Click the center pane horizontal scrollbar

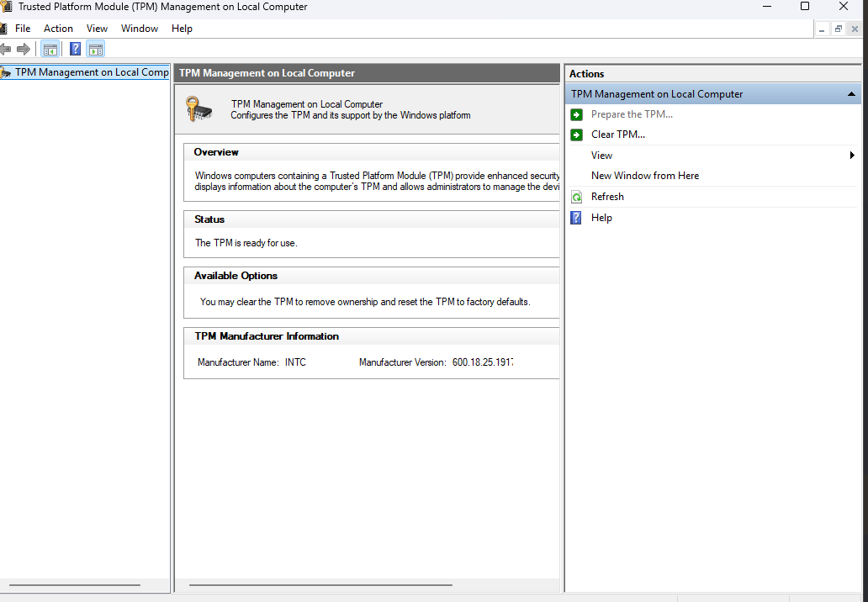320,585
